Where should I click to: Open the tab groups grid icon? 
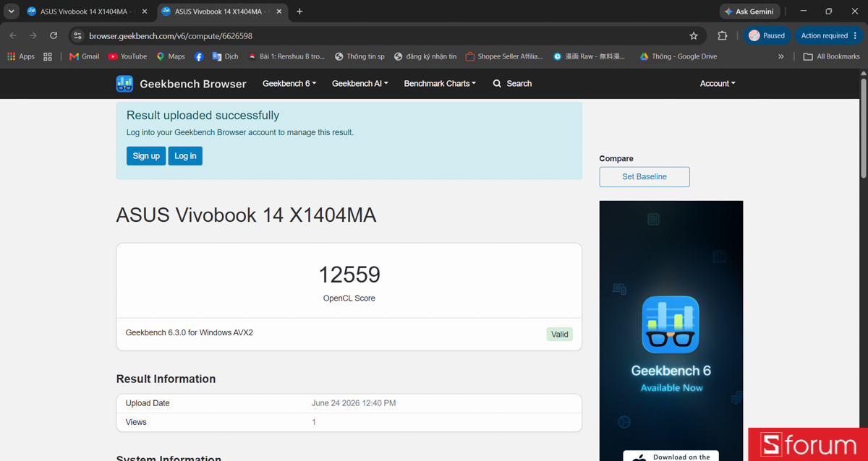[x=48, y=56]
